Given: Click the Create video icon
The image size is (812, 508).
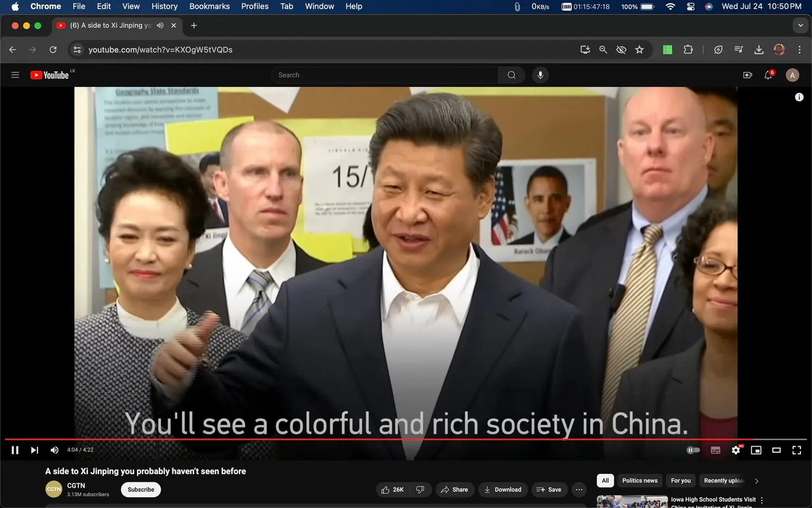Looking at the screenshot, I should pos(747,75).
